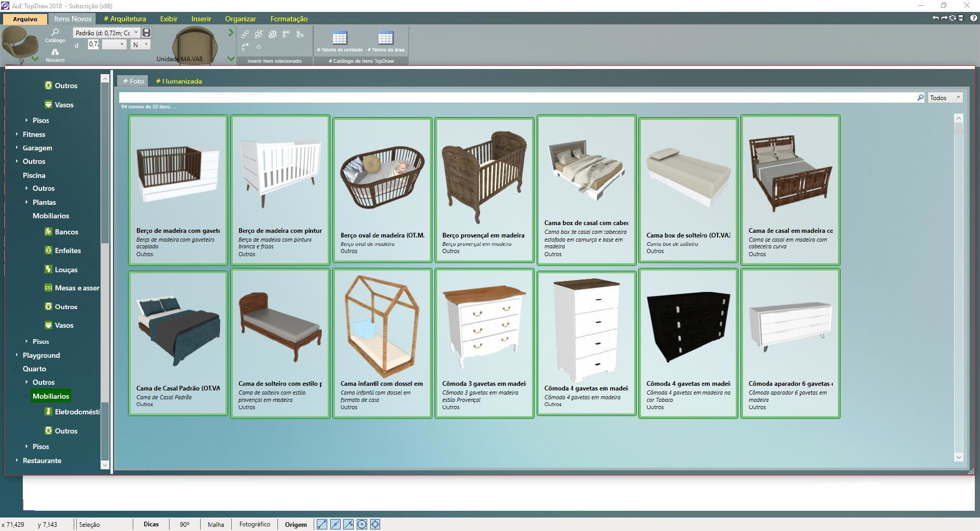Click the Mosaico binoculars icon
This screenshot has width=980, height=531.
click(x=55, y=53)
